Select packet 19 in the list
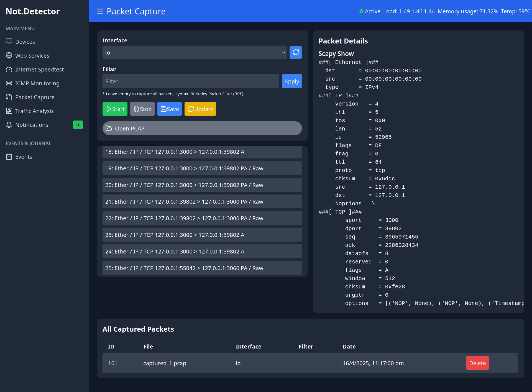The width and height of the screenshot is (532, 392). 202,168
